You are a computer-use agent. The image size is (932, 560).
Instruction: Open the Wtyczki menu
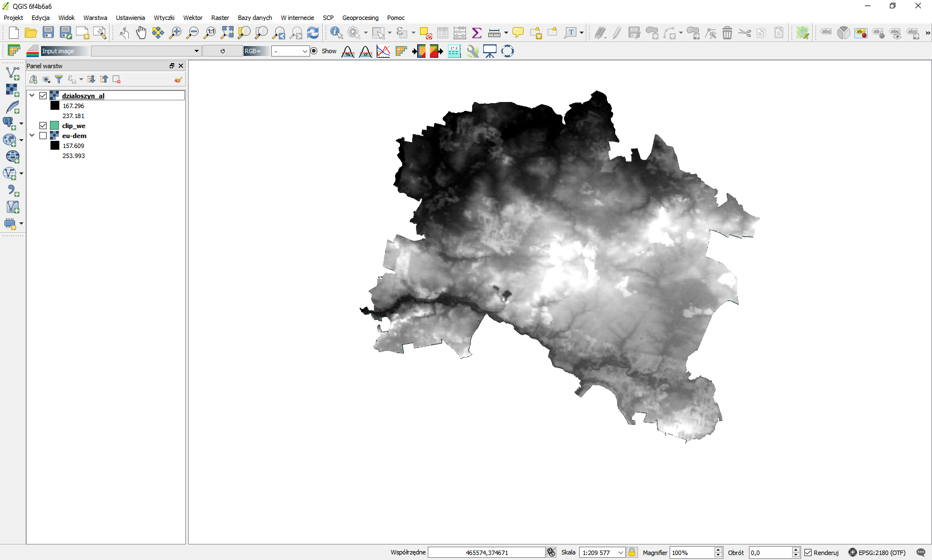(164, 18)
